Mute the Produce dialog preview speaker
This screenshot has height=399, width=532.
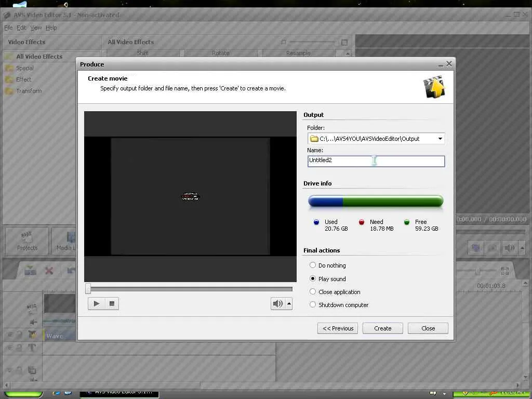click(x=277, y=303)
